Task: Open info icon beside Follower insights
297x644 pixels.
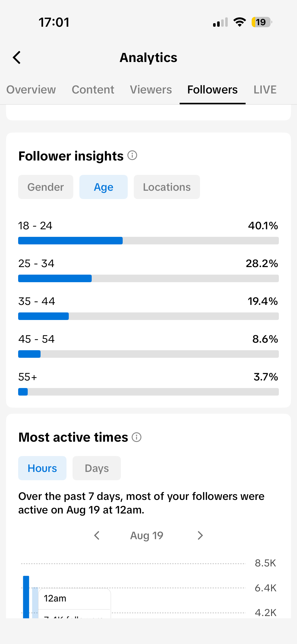Action: click(132, 155)
